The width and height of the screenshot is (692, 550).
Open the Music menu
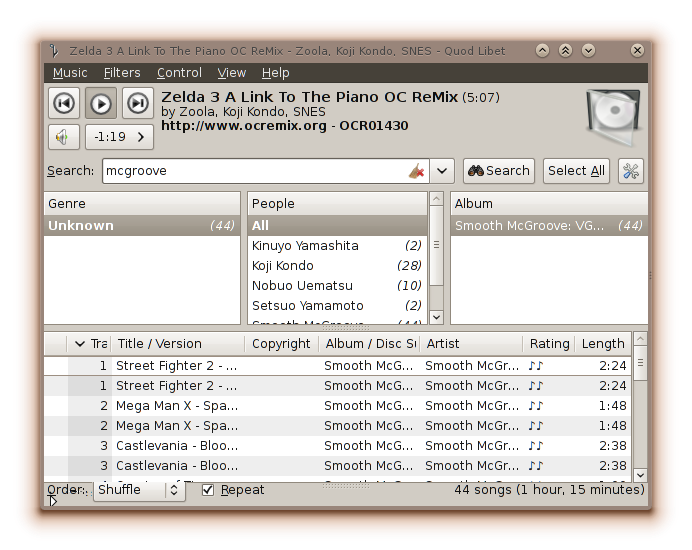(70, 73)
